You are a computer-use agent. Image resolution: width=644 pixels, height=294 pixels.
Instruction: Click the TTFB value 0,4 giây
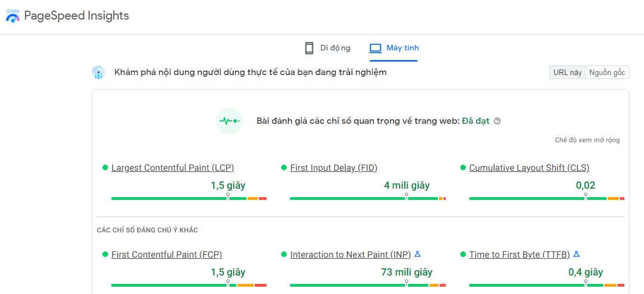[x=585, y=272]
